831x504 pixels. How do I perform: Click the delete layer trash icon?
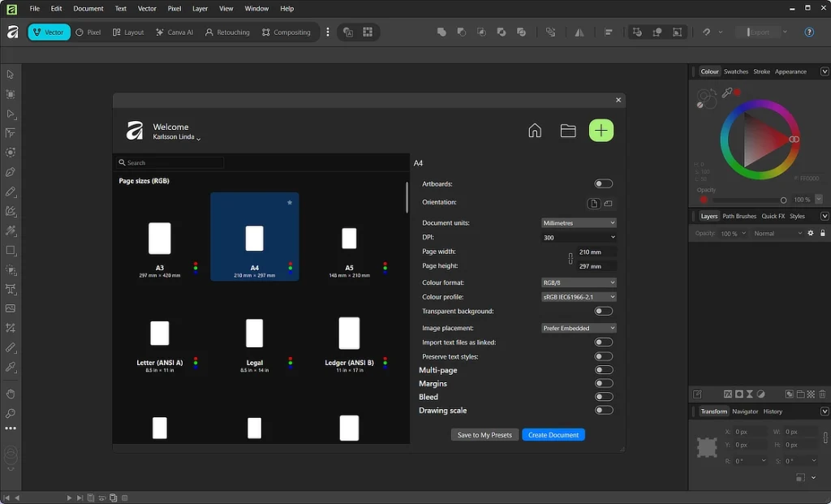click(822, 394)
